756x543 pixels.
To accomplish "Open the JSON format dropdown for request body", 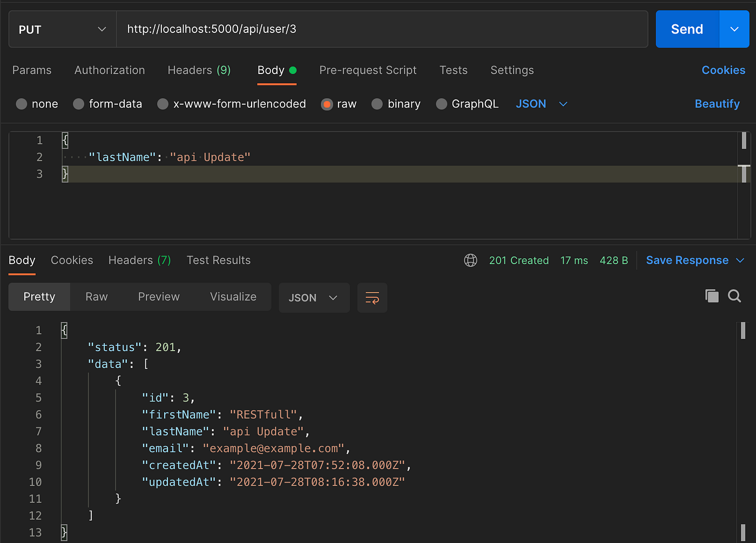I will (542, 104).
